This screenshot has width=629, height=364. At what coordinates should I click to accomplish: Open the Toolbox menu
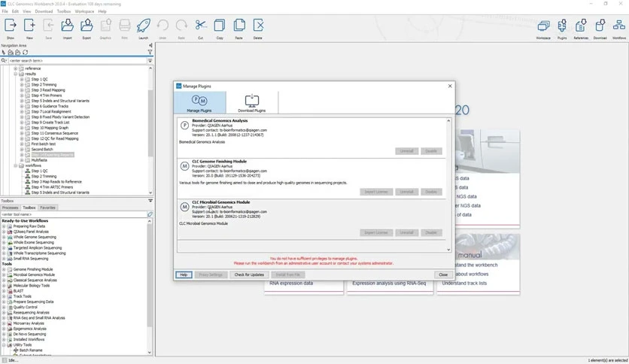(x=64, y=11)
